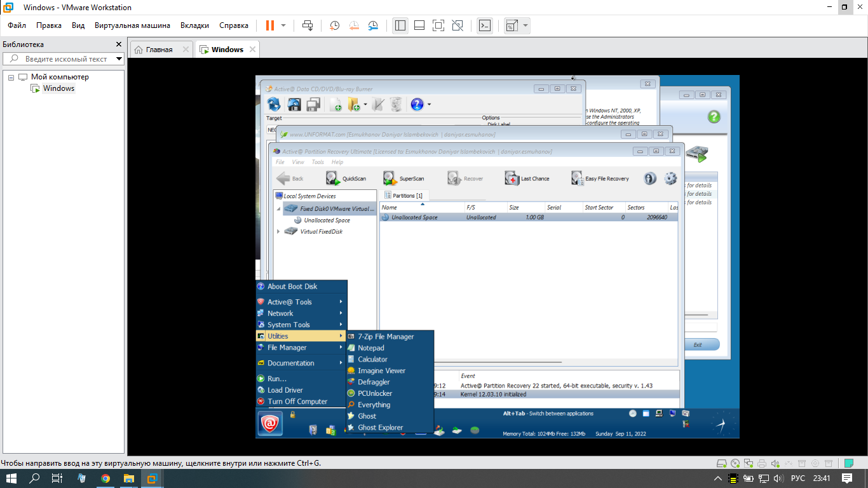
Task: Collapse the Мой компьютер tree node
Action: click(11, 77)
